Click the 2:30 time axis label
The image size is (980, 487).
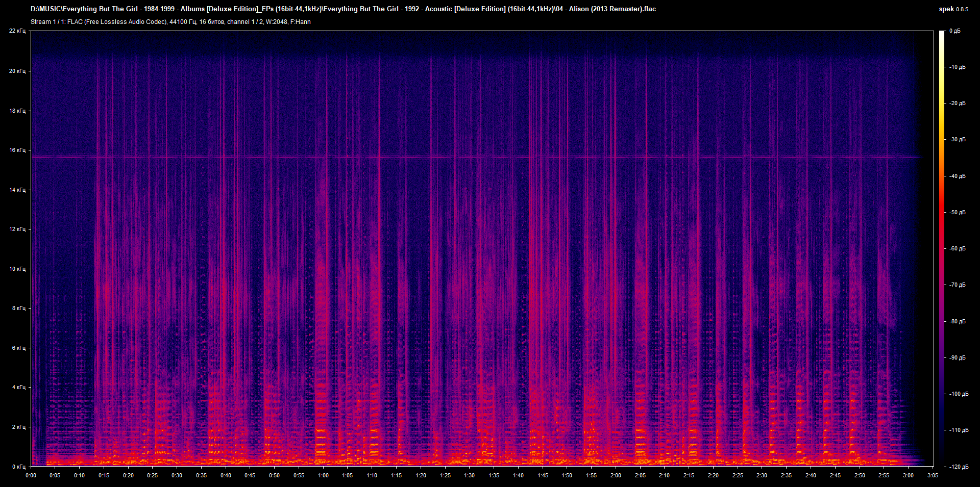click(x=762, y=475)
